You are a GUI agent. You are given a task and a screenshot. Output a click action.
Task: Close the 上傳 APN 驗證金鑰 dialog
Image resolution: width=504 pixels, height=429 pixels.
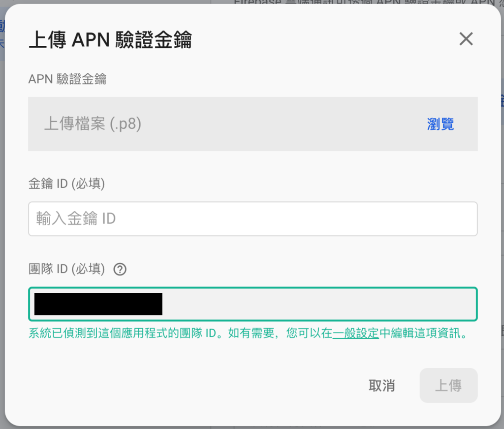coord(466,39)
